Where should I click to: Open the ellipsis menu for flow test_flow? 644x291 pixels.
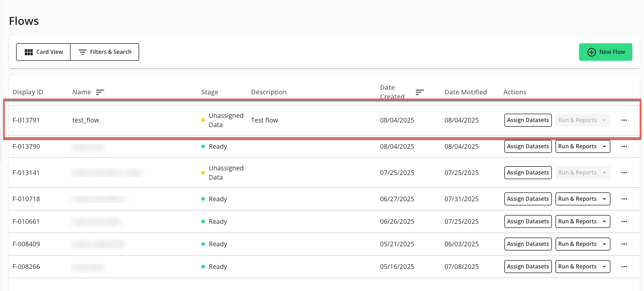(x=624, y=120)
